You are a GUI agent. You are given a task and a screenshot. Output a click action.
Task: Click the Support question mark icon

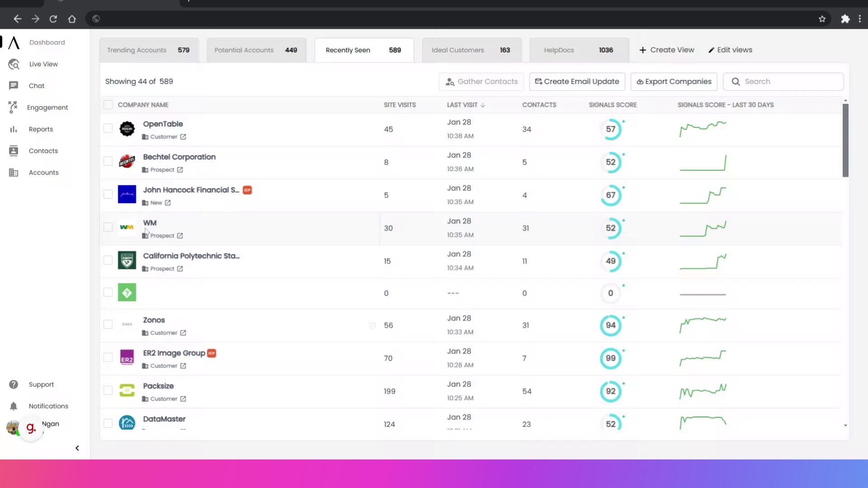14,384
